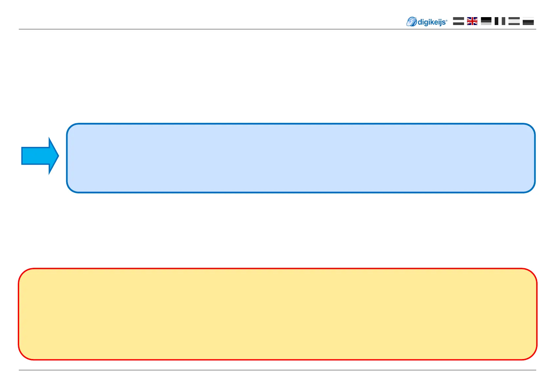Select the flag with a white middle stripe
555x392 pixels.
pyautogui.click(x=514, y=21)
